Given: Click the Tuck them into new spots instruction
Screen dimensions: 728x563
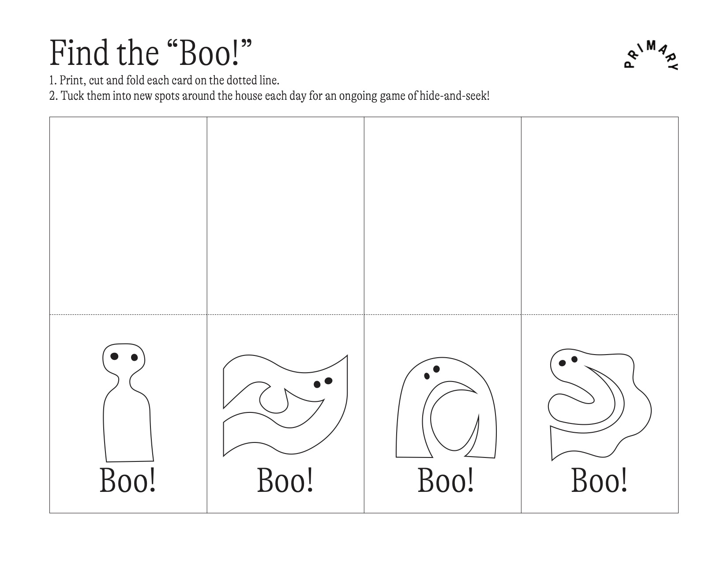Looking at the screenshot, I should 270,96.
